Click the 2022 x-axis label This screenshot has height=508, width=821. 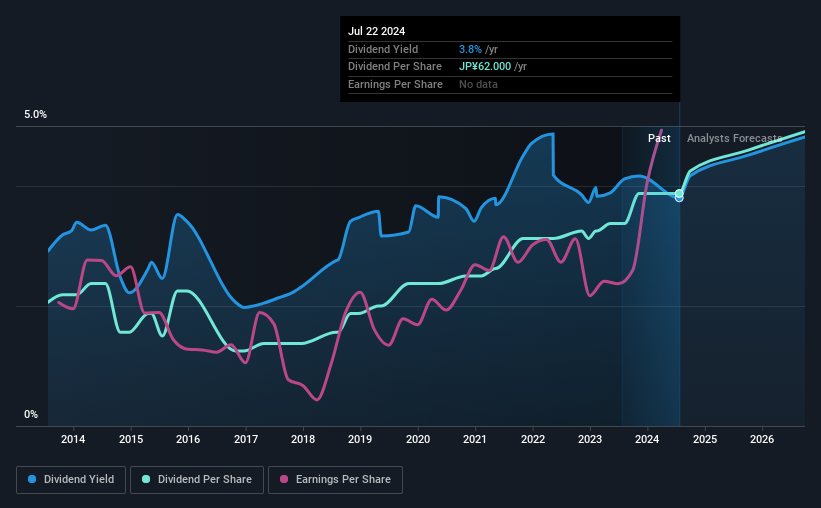[x=533, y=439]
